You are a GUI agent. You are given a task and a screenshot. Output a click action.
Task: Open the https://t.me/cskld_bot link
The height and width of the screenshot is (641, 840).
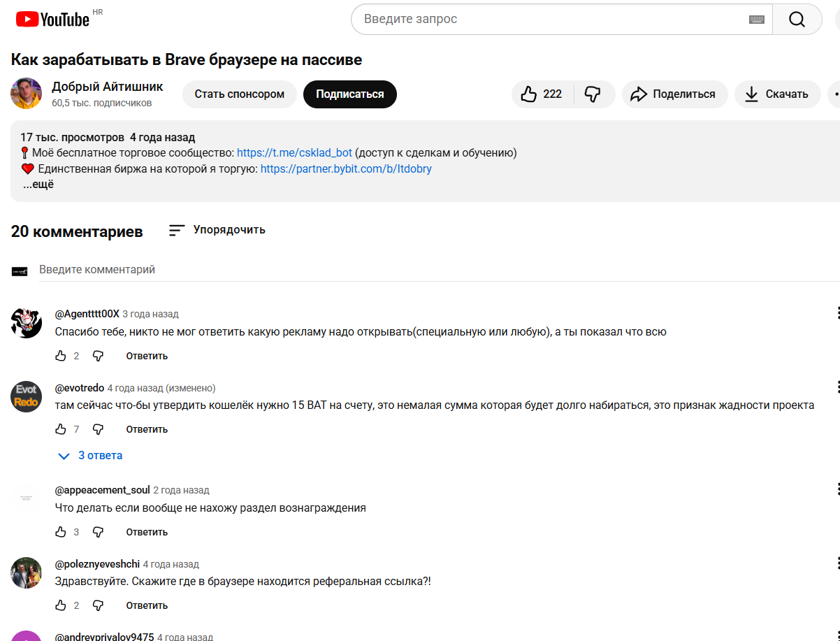(x=294, y=152)
